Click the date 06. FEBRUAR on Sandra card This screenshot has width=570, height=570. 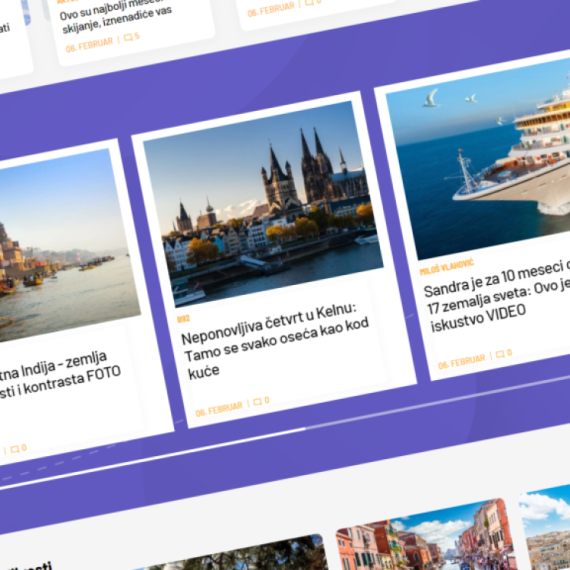coord(462,361)
